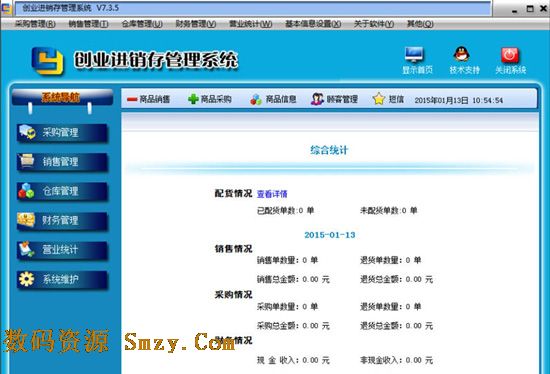Click the application logo icon in header
550x374 pixels.
click(48, 61)
